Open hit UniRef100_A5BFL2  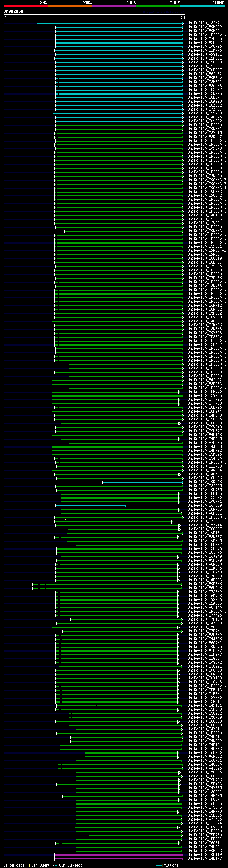[x=204, y=42]
